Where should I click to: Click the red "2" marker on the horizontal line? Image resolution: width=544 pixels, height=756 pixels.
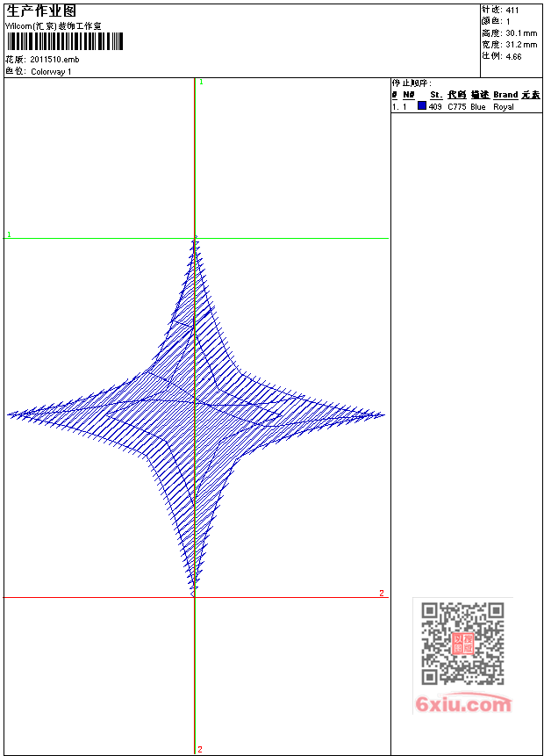pos(382,593)
